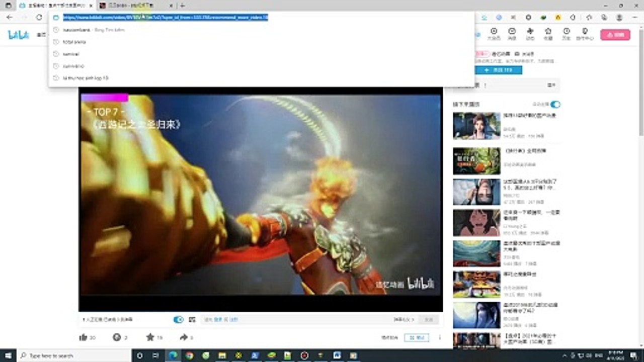Go back with the browser back arrow
Screen dimensions: 644x362
tap(10, 17)
